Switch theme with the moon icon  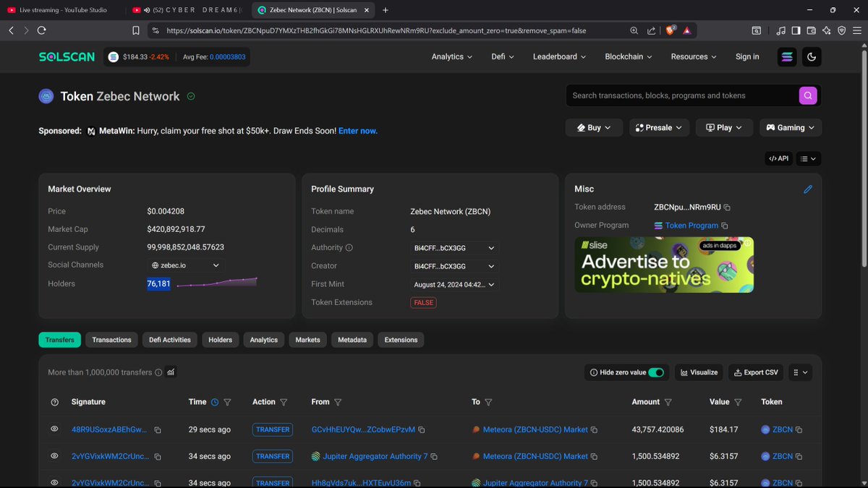coord(812,57)
